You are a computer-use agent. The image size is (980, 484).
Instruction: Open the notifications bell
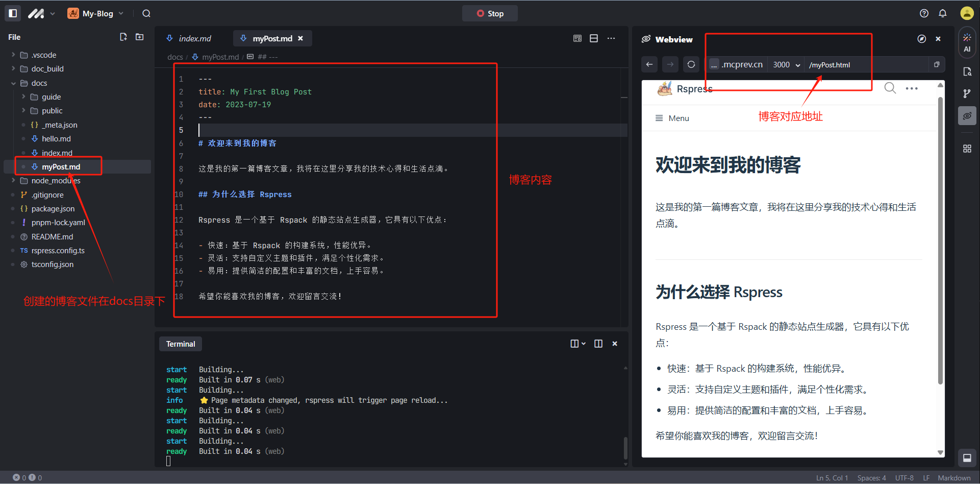click(x=943, y=13)
